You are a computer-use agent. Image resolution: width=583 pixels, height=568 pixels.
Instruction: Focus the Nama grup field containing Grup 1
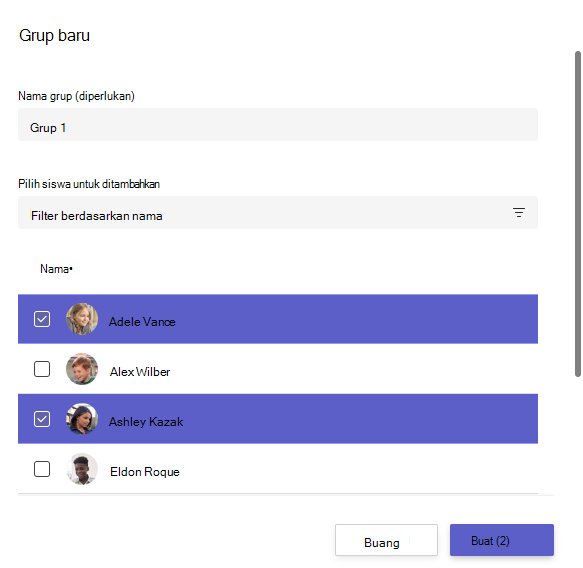pyautogui.click(x=278, y=125)
